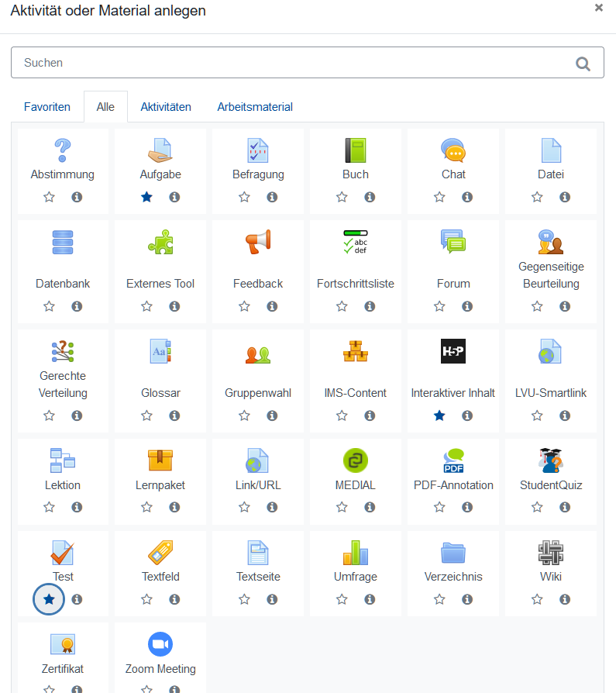View info about LVU-Smartlink
This screenshot has height=693, width=616.
[565, 415]
